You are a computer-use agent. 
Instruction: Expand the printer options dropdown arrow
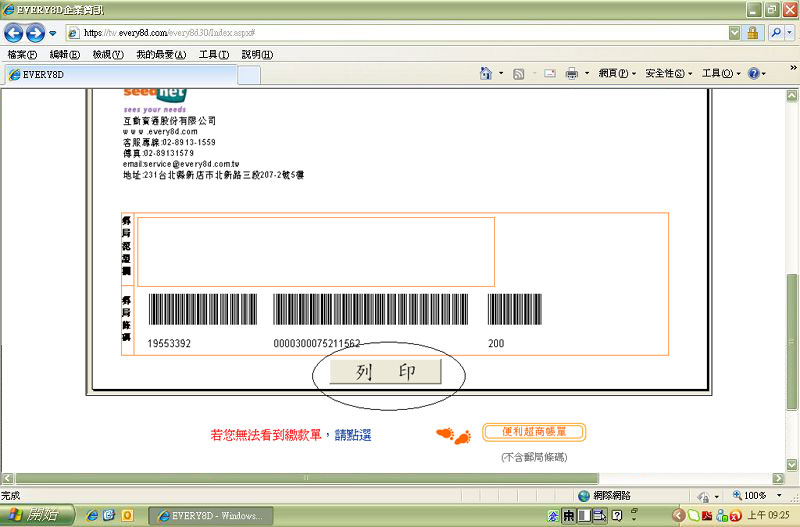(587, 74)
